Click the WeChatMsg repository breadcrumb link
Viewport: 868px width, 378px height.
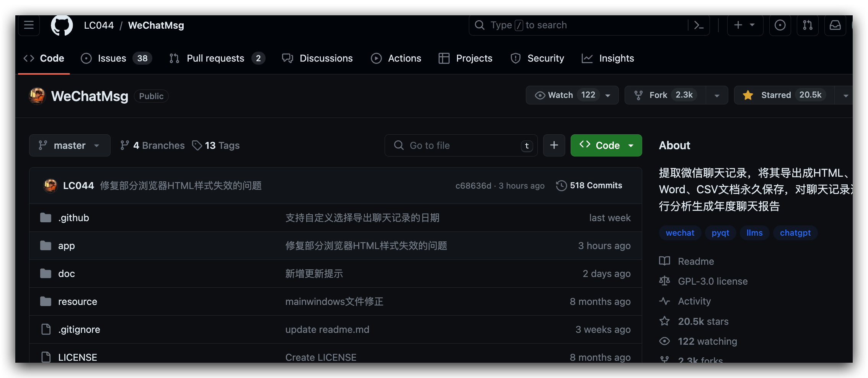pyautogui.click(x=156, y=25)
